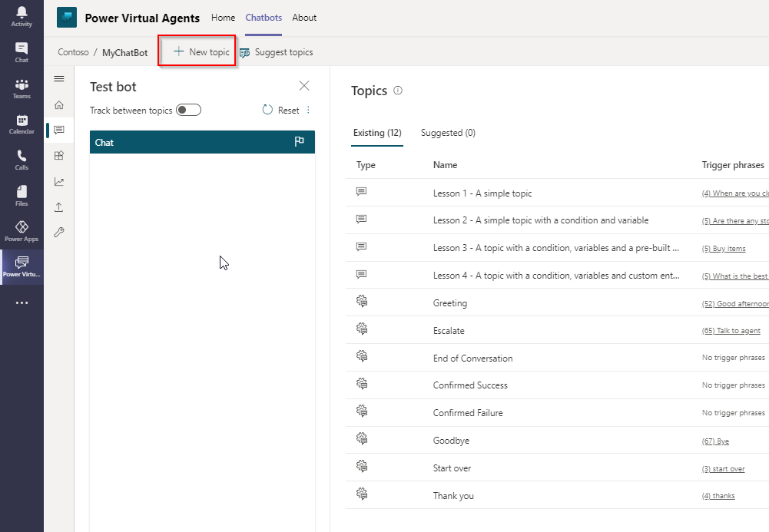Open the Greeting topic
The width and height of the screenshot is (769, 532).
pos(449,303)
